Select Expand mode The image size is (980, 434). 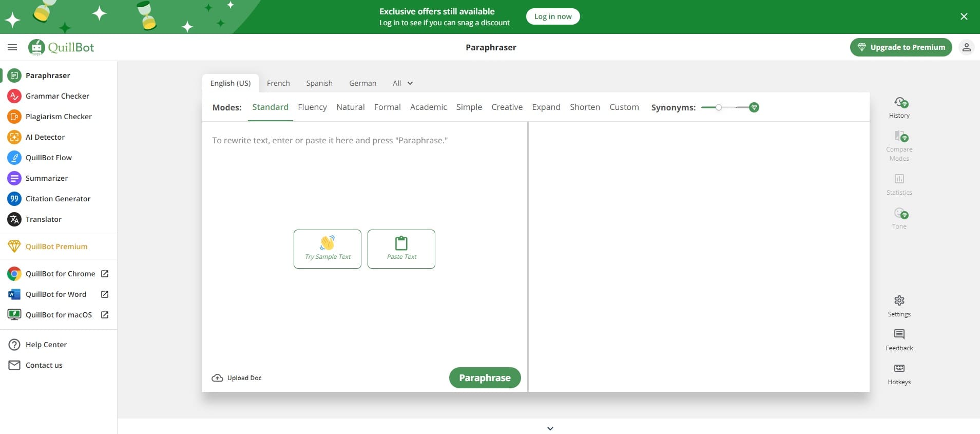point(546,107)
